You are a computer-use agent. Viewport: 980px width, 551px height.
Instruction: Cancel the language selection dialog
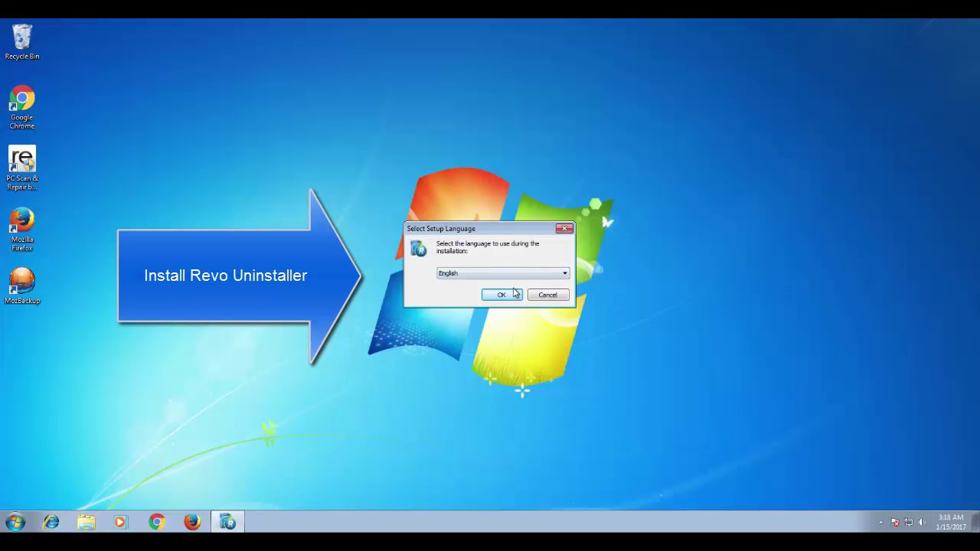[547, 295]
